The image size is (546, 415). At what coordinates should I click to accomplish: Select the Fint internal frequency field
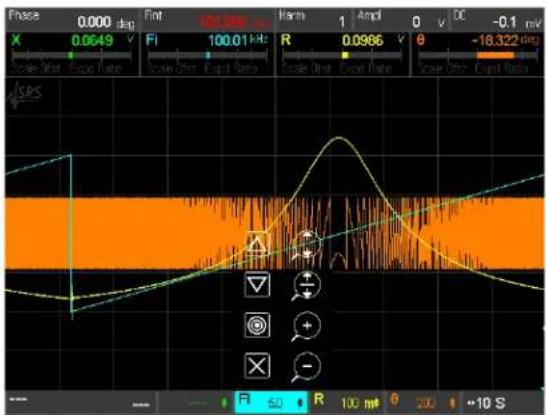pyautogui.click(x=208, y=20)
